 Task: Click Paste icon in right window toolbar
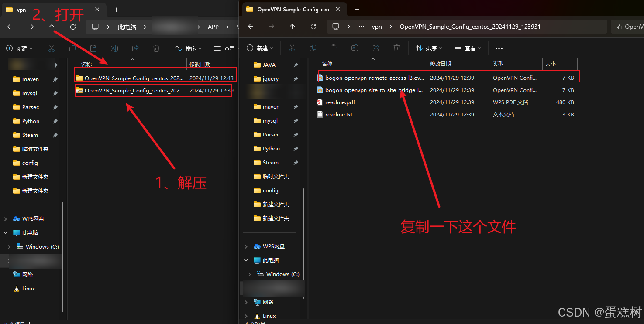pos(334,48)
